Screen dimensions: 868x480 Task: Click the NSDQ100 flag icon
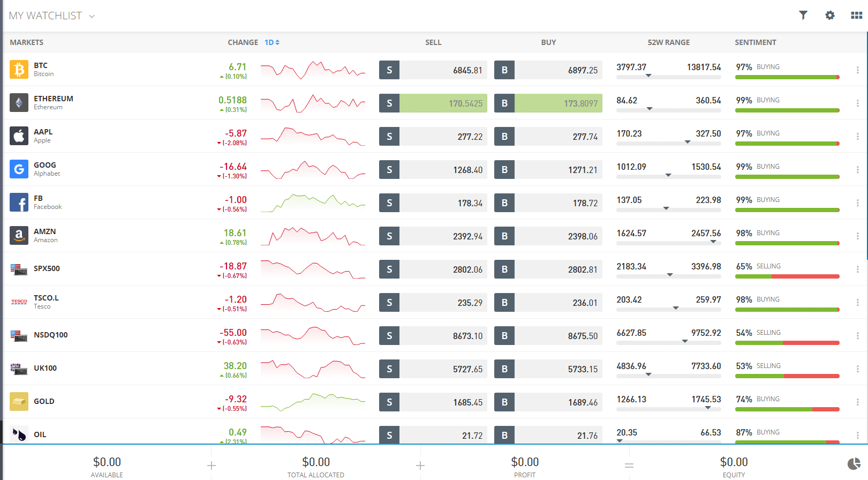pos(19,335)
